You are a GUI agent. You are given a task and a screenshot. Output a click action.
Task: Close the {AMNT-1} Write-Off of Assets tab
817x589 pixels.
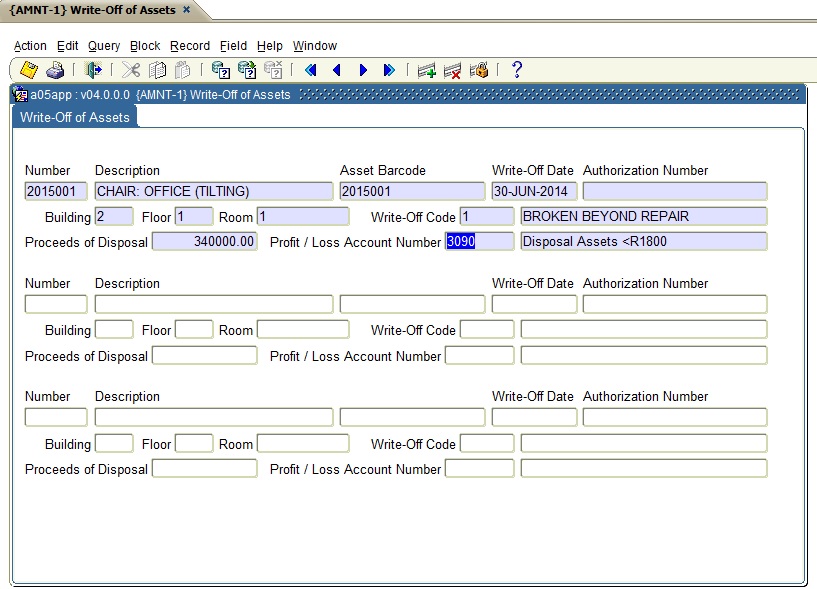[186, 10]
